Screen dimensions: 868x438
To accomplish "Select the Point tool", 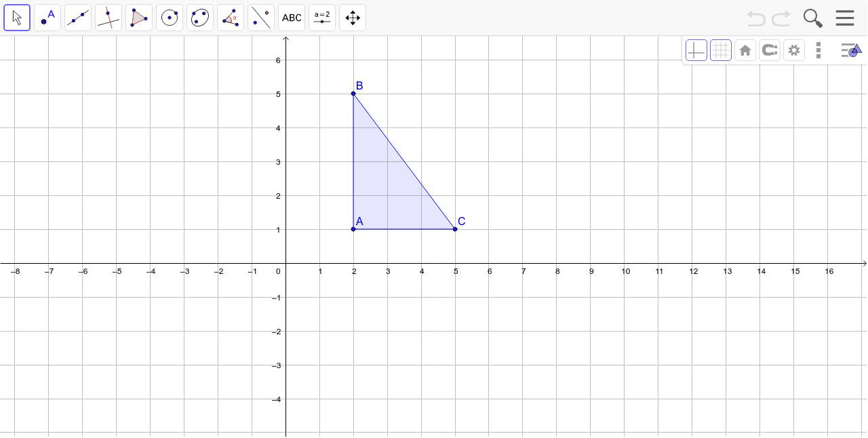I will click(x=47, y=18).
